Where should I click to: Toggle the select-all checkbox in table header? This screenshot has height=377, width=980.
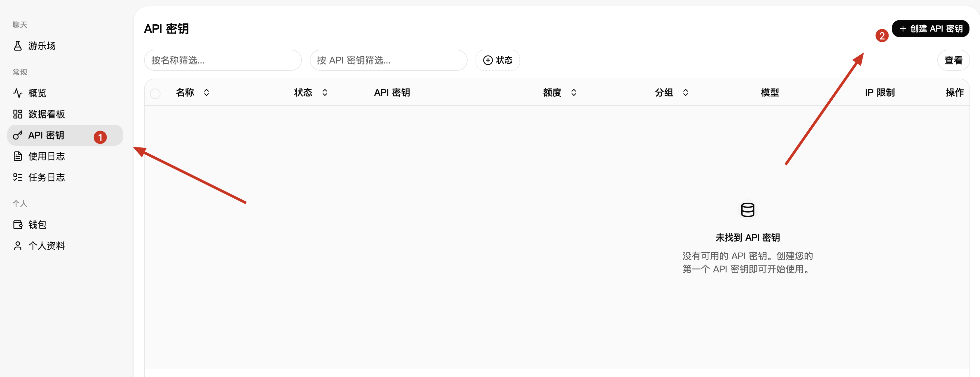[x=155, y=93]
